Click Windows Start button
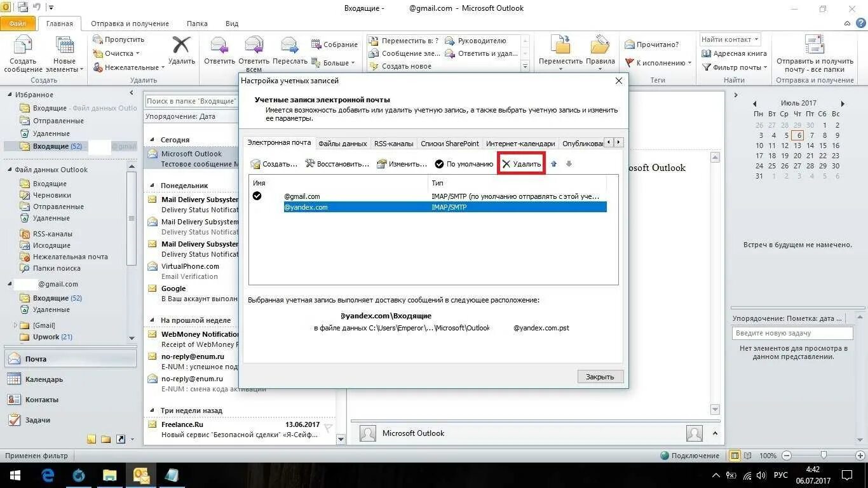The width and height of the screenshot is (868, 488). tap(15, 475)
